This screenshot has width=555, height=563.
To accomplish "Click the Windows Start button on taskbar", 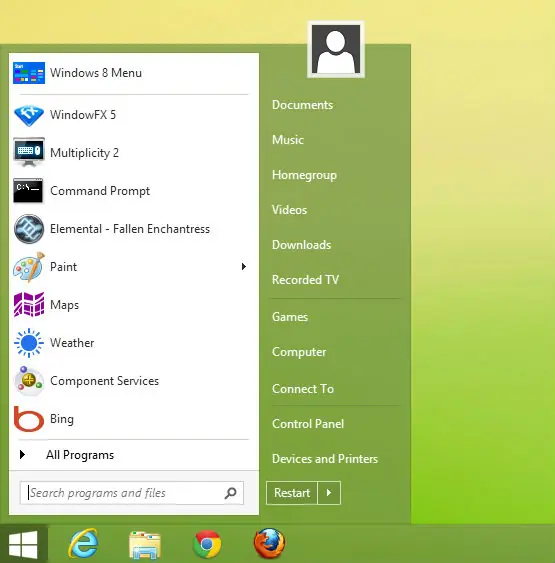I will (23, 544).
